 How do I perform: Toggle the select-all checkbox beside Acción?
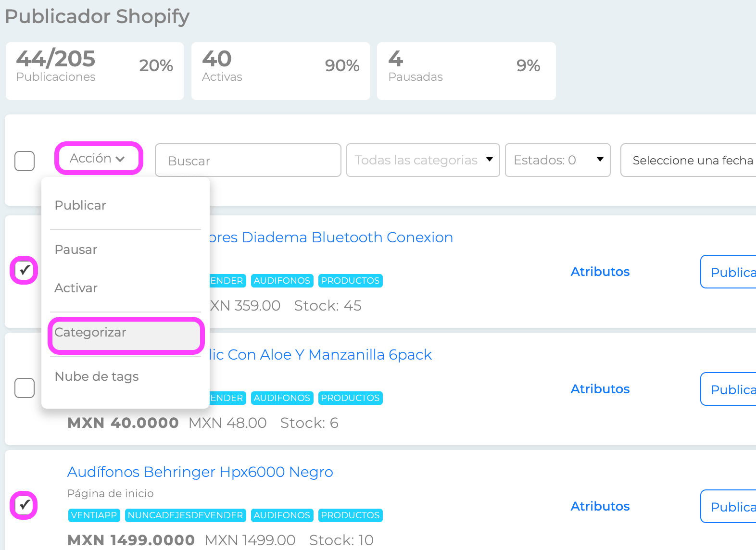25,161
